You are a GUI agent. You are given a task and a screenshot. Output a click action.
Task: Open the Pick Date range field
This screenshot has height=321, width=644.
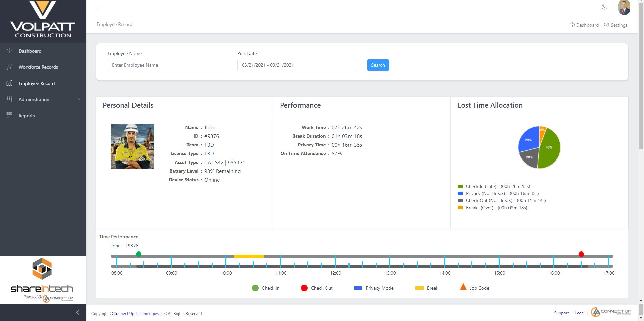tap(297, 65)
